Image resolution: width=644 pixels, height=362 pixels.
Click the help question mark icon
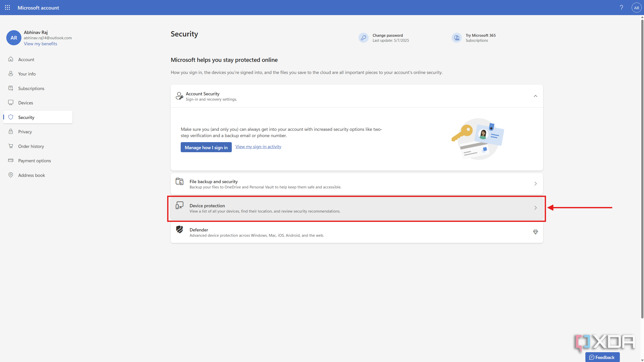click(621, 8)
